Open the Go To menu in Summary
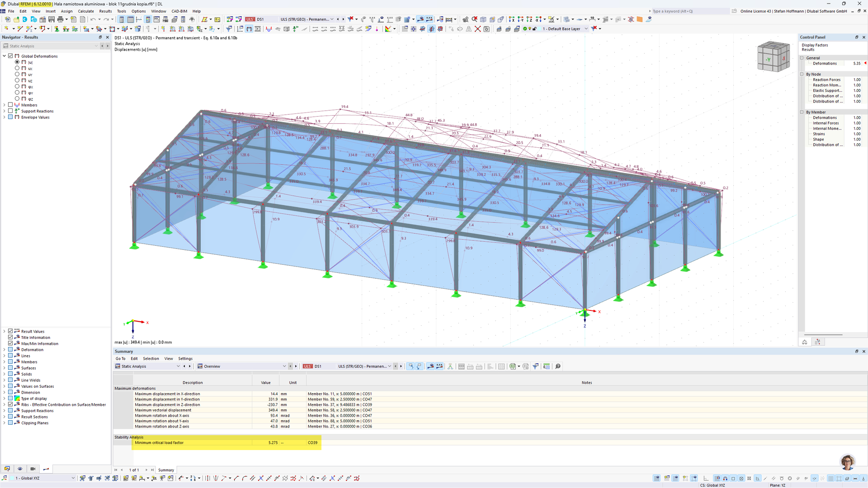Image resolution: width=868 pixels, height=488 pixels. (120, 359)
